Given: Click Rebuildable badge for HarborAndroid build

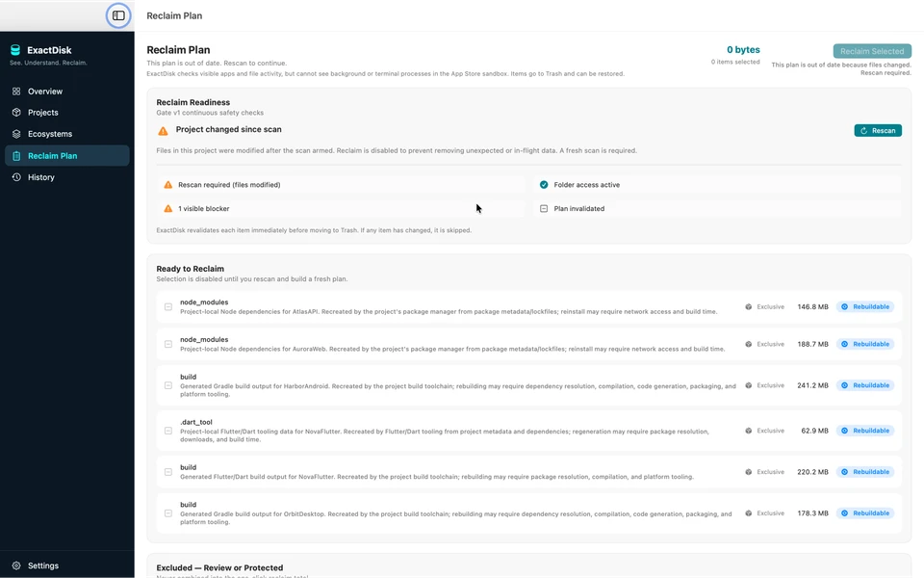Looking at the screenshot, I should click(865, 385).
